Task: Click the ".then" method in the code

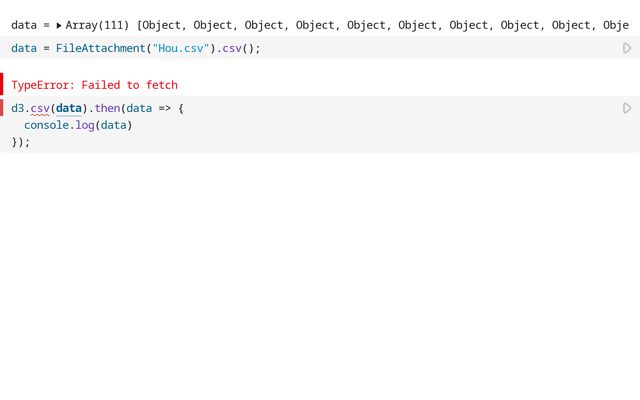Action: 104,108
